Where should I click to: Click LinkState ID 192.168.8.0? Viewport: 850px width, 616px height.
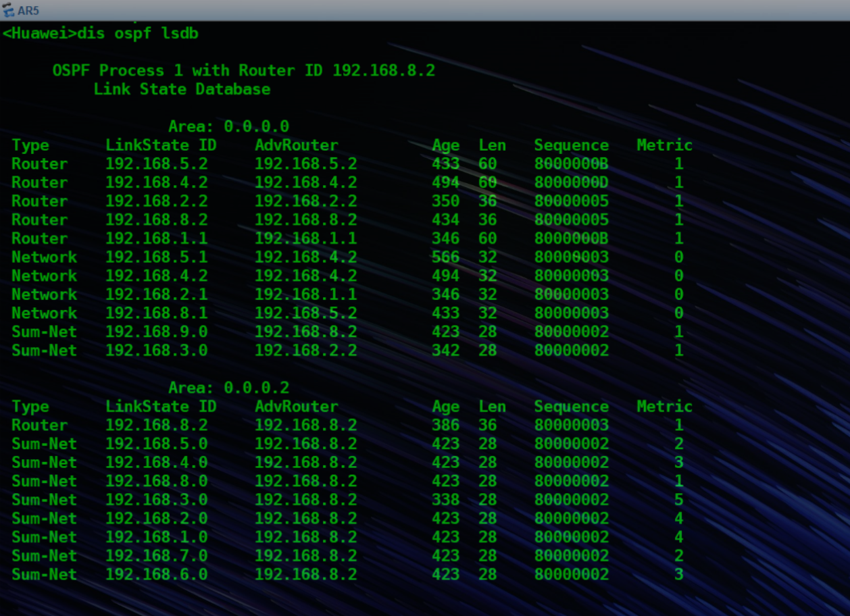(x=157, y=482)
